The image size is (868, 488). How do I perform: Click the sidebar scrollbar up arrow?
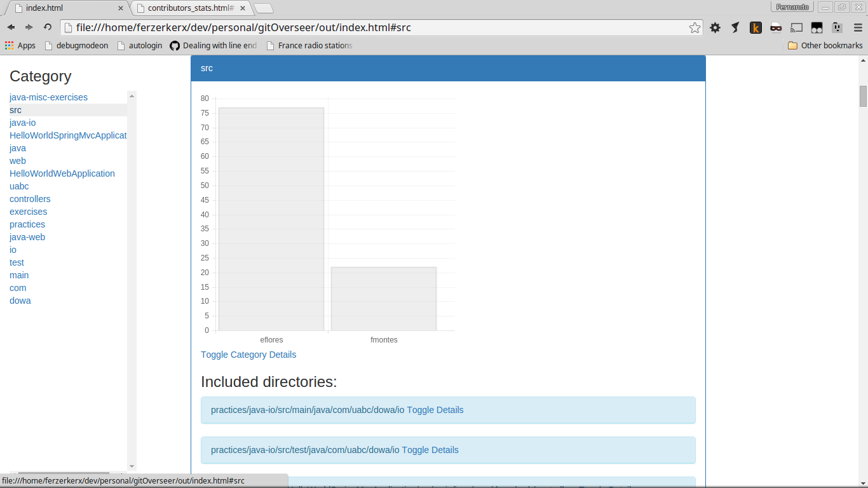tap(132, 96)
